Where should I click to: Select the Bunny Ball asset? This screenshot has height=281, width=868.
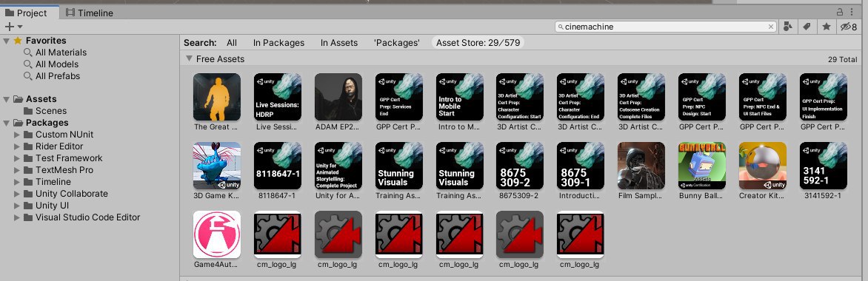pyautogui.click(x=702, y=166)
